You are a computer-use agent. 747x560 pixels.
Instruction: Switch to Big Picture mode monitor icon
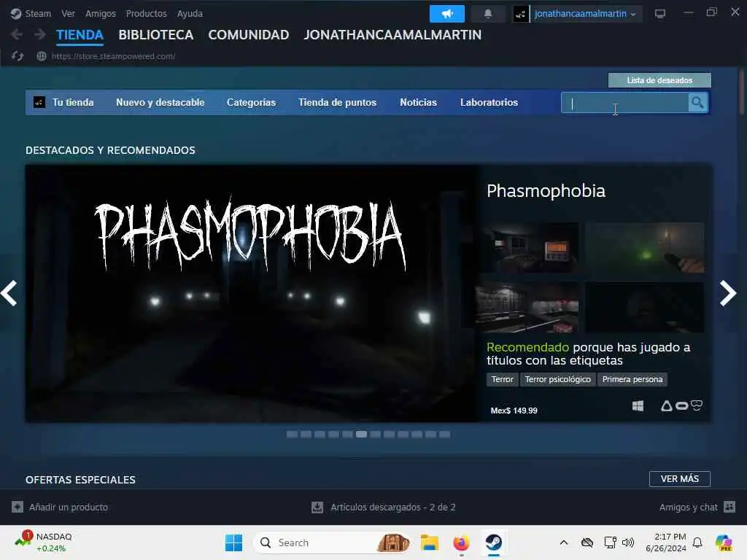click(x=659, y=14)
